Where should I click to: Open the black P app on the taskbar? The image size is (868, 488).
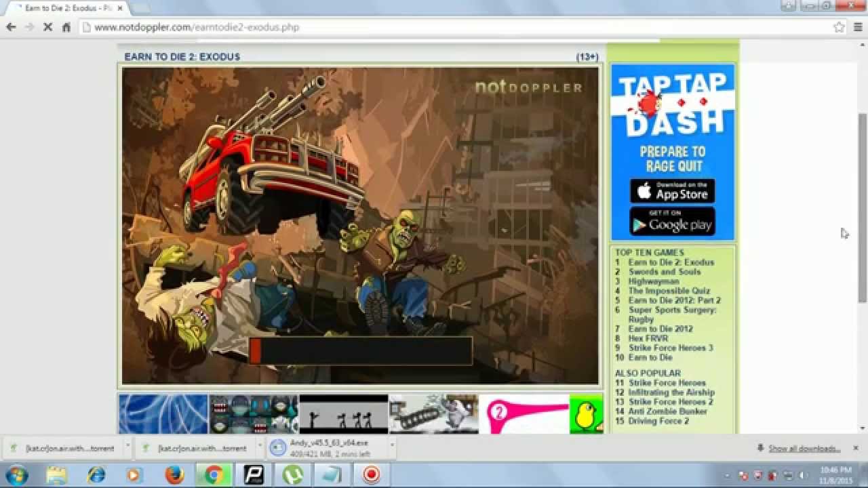coord(254,475)
